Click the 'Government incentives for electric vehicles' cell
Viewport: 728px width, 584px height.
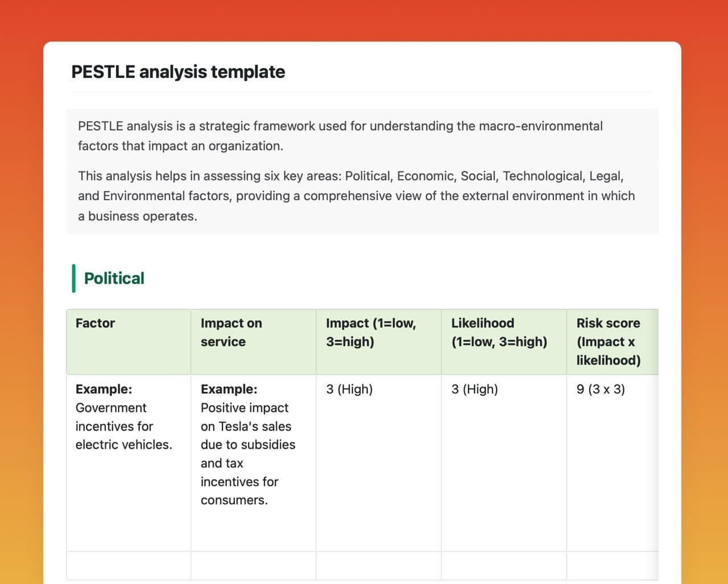(x=124, y=417)
